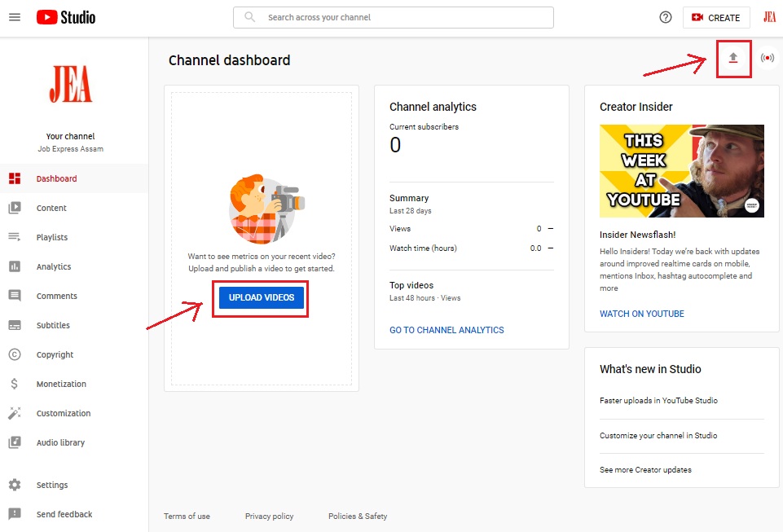This screenshot has height=532, width=783.
Task: Click See more Creator updates
Action: [x=645, y=469]
